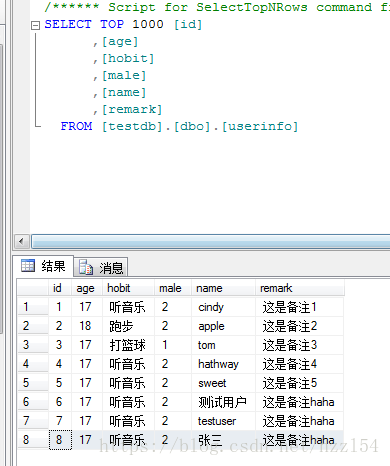Select the hobit column header
This screenshot has width=390, height=466.
[128, 288]
